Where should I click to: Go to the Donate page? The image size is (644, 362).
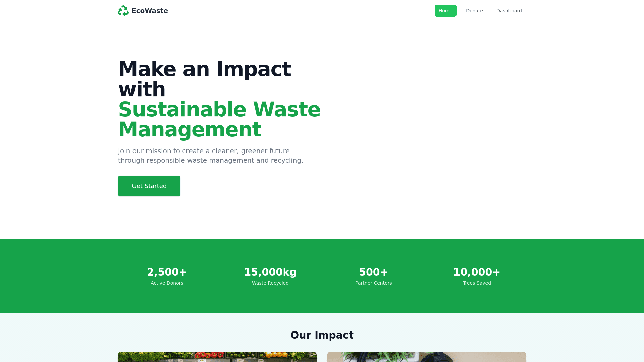pos(474,11)
